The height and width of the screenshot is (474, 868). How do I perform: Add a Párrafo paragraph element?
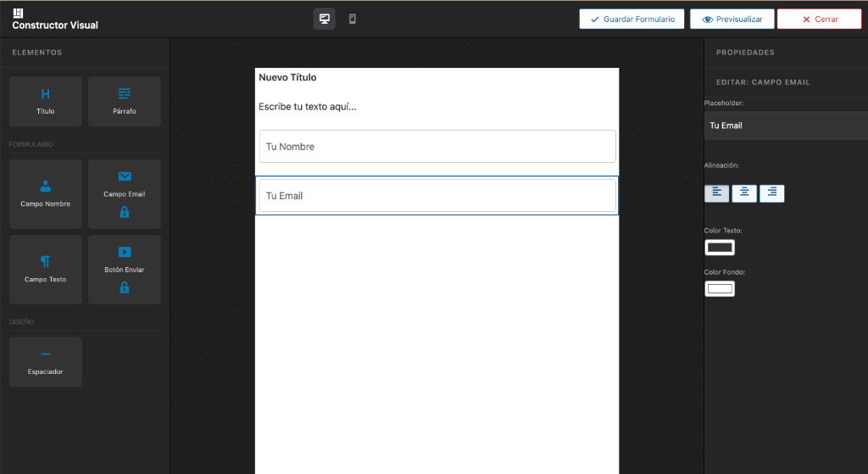tap(124, 101)
